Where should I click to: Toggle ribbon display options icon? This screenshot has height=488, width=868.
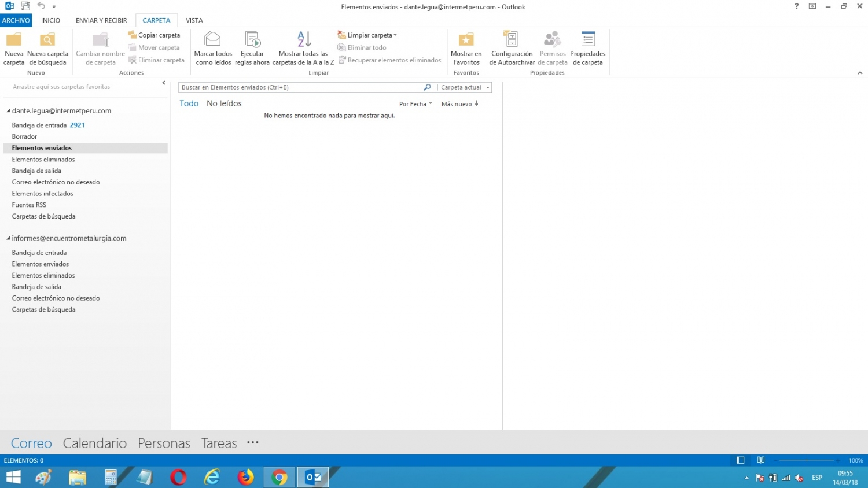[x=812, y=6]
